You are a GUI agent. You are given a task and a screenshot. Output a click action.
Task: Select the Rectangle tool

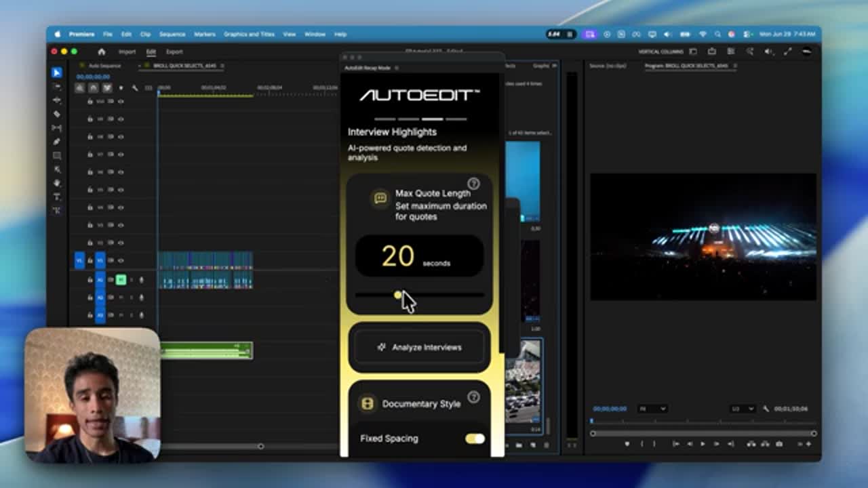point(57,156)
